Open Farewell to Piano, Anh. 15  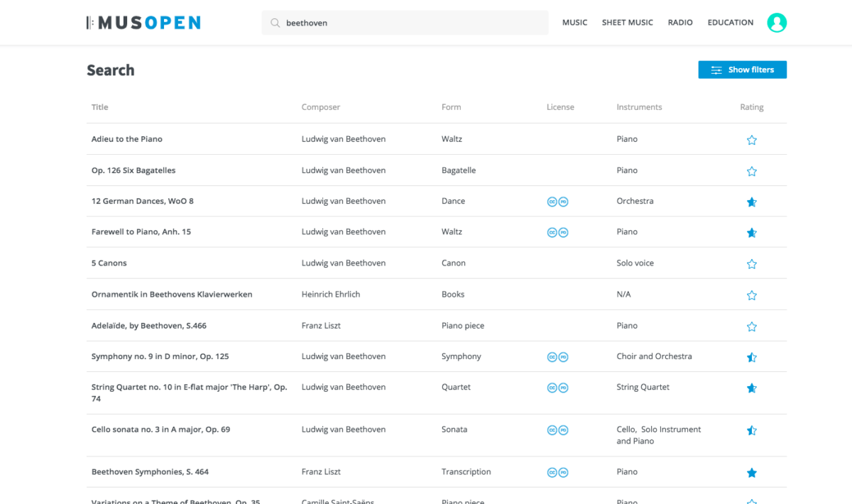(141, 231)
